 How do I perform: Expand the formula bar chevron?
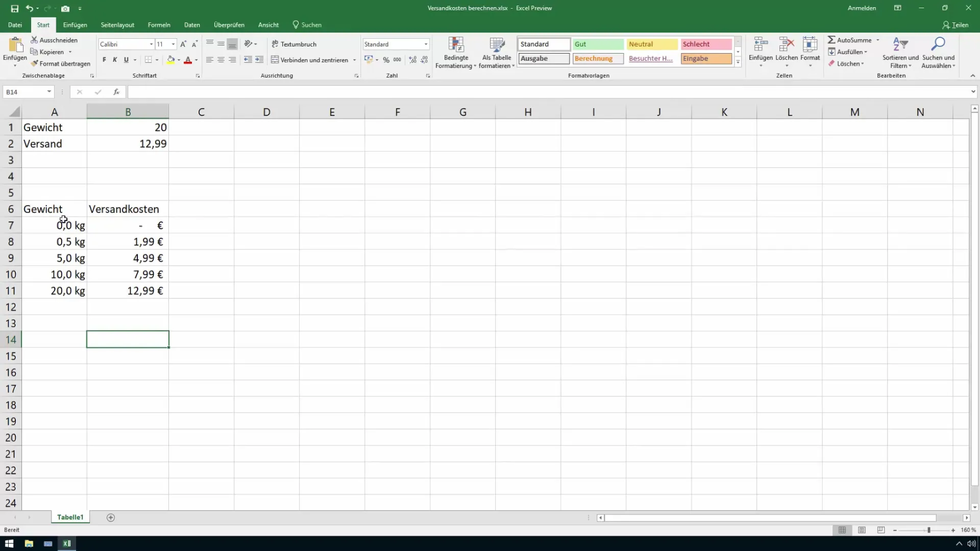(973, 92)
